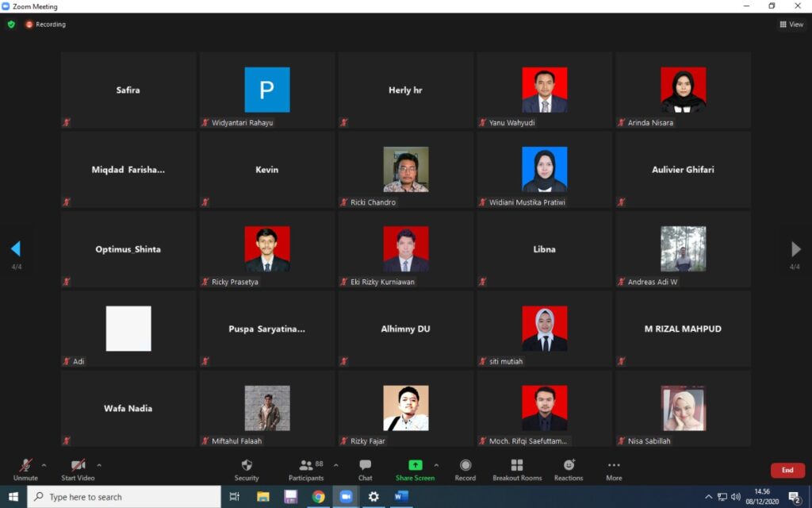Select Ricki Chandro's video tile
This screenshot has height=508, width=812.
405,170
